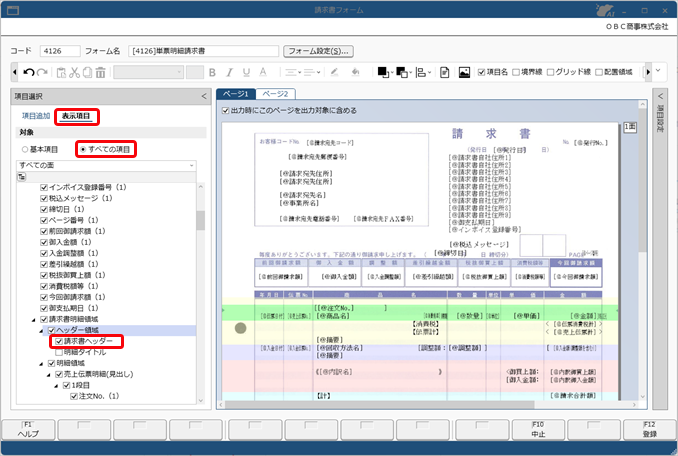Toggle underline formatting

click(x=246, y=72)
